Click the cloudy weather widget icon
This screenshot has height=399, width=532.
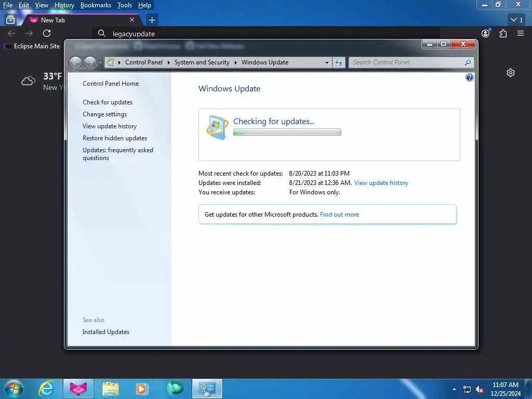28,81
